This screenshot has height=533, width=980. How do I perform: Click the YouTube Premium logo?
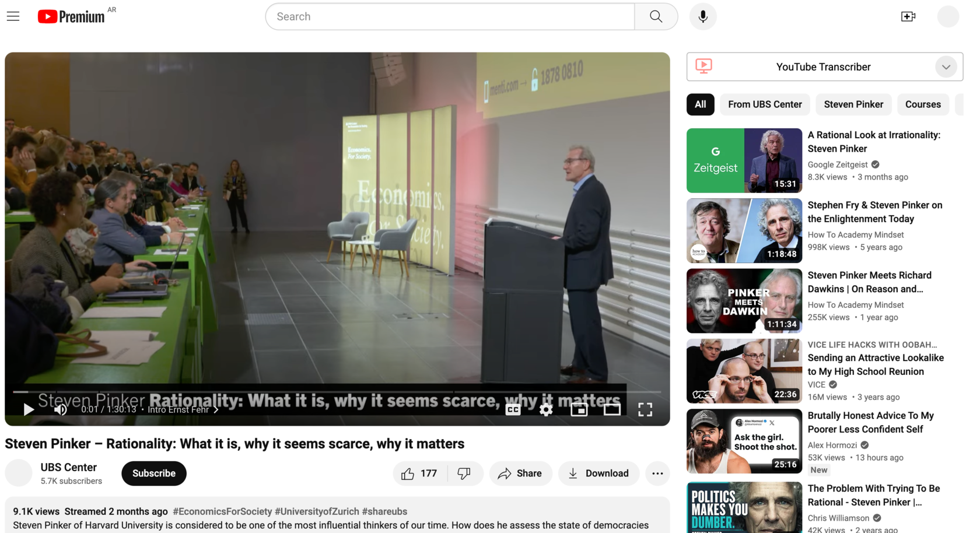71,16
